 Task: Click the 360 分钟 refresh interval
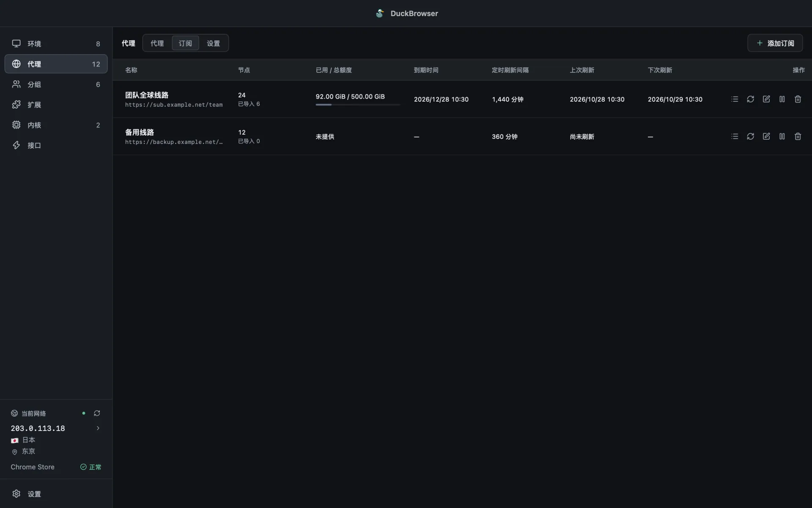coord(505,136)
